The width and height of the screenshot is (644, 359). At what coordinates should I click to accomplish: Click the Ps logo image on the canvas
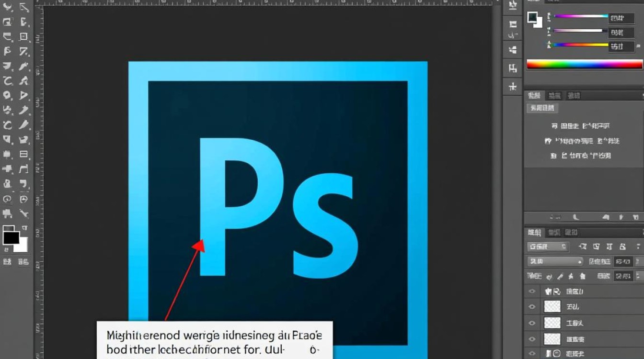(277, 210)
